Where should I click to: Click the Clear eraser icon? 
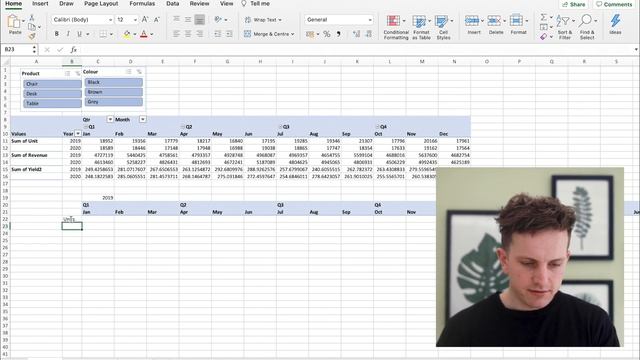(543, 36)
